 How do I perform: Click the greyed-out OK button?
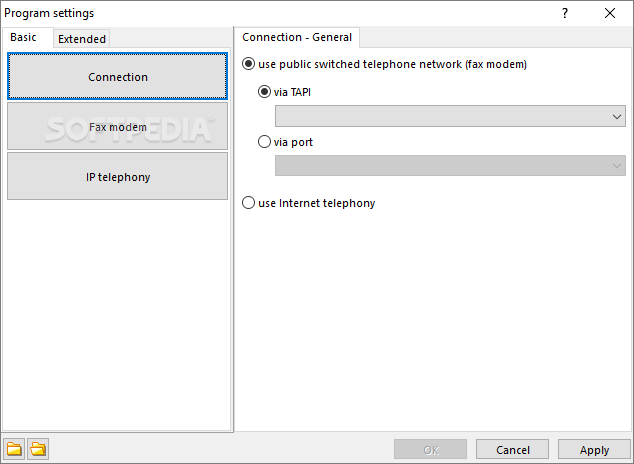pyautogui.click(x=430, y=450)
